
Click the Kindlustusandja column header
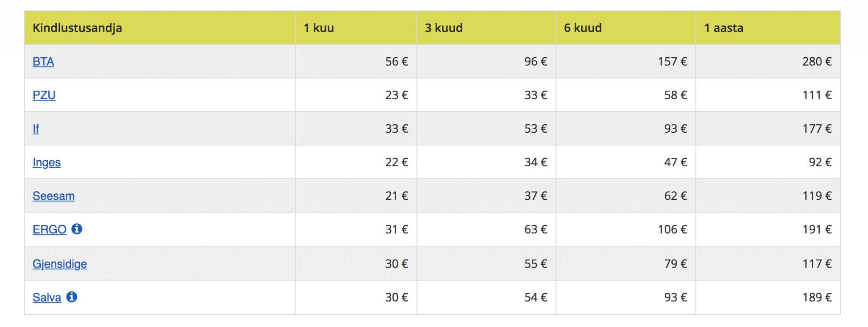(x=77, y=28)
